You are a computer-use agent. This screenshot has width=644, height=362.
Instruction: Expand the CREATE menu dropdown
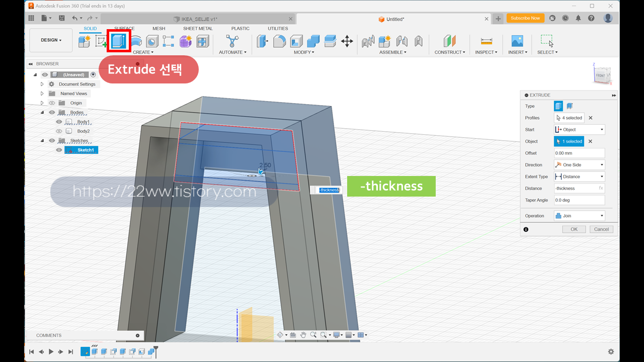click(x=143, y=52)
